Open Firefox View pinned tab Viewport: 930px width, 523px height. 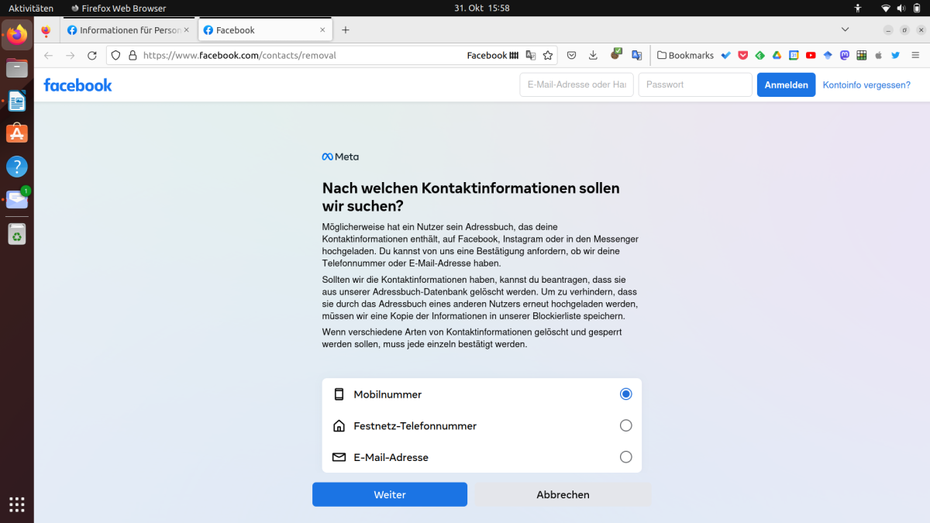46,30
